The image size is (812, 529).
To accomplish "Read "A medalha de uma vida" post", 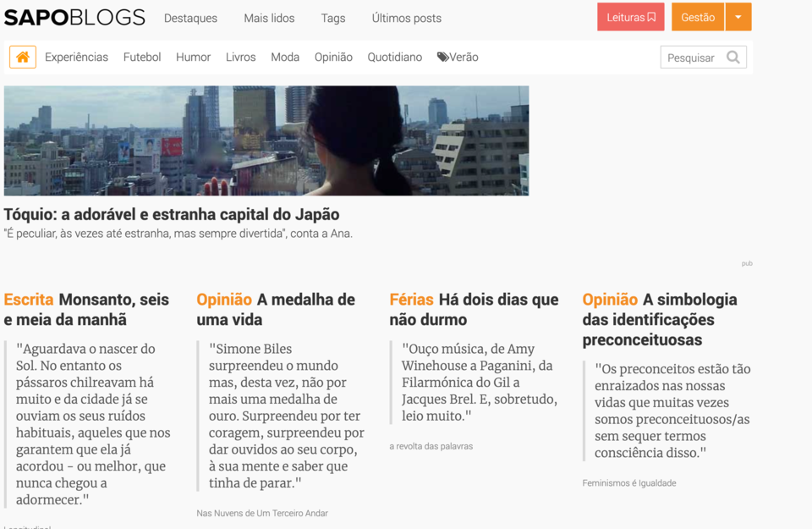I will [276, 310].
